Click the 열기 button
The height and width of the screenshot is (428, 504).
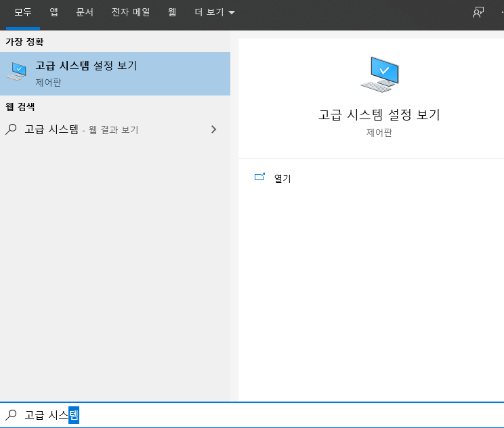pyautogui.click(x=282, y=178)
